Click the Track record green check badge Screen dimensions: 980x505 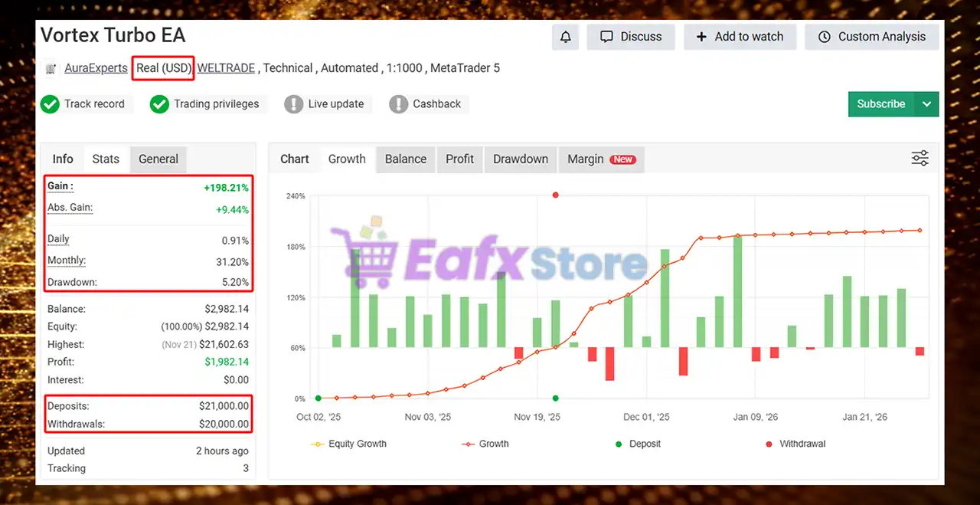pyautogui.click(x=51, y=104)
